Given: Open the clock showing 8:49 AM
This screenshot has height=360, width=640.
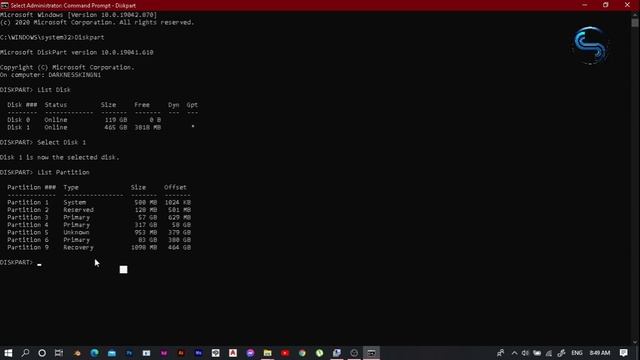Looking at the screenshot, I should [600, 353].
